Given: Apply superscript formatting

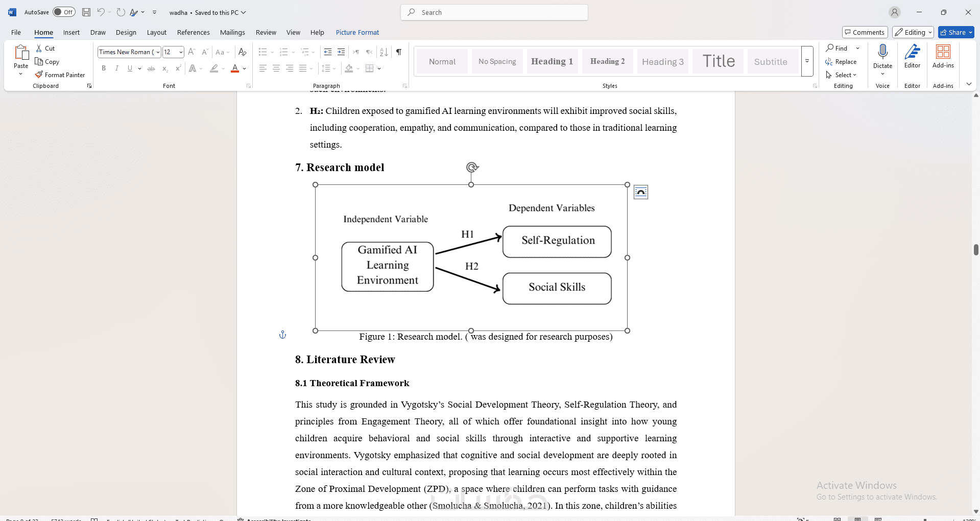Looking at the screenshot, I should pos(178,68).
